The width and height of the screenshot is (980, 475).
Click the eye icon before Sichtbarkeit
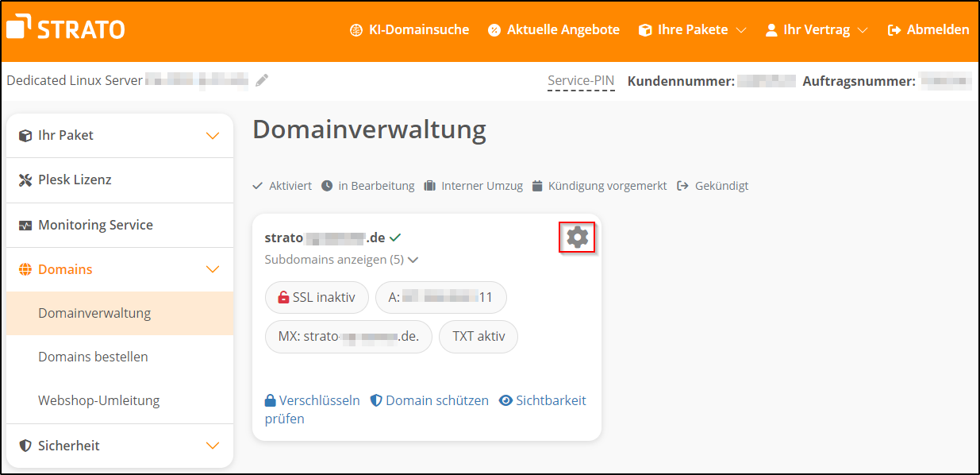coord(505,400)
